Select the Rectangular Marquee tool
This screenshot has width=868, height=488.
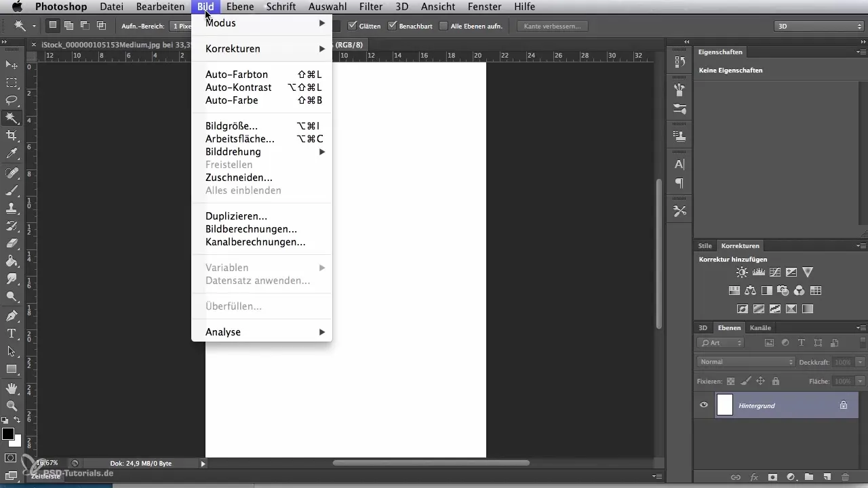point(12,83)
